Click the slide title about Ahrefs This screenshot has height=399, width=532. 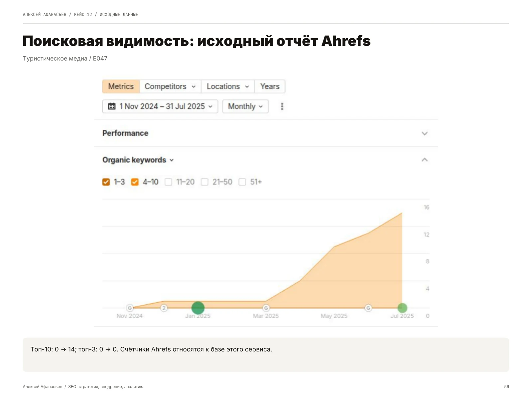click(197, 41)
